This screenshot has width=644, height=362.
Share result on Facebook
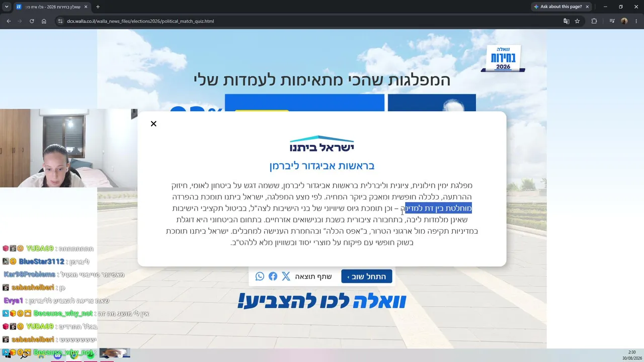[x=273, y=277]
